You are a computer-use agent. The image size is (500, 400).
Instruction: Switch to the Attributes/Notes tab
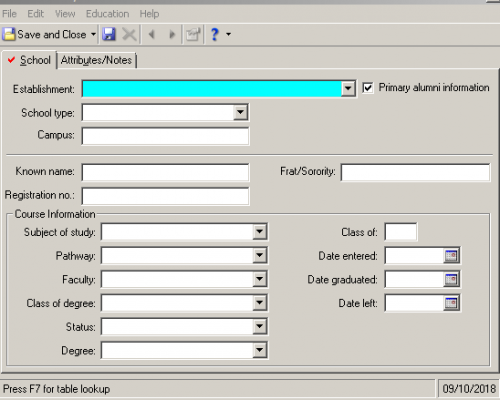tap(96, 60)
